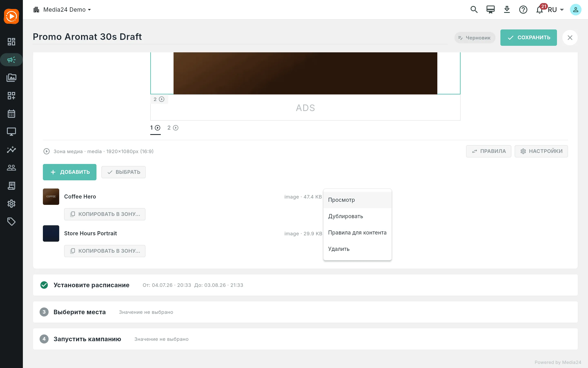Image resolution: width=588 pixels, height=368 pixels.
Task: Click the ВЫБРАТЬ button
Action: 124,172
